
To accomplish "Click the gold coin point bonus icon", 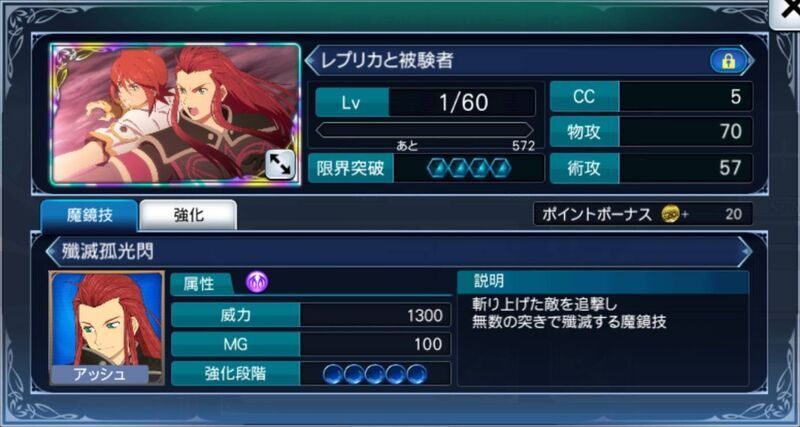I will (670, 214).
